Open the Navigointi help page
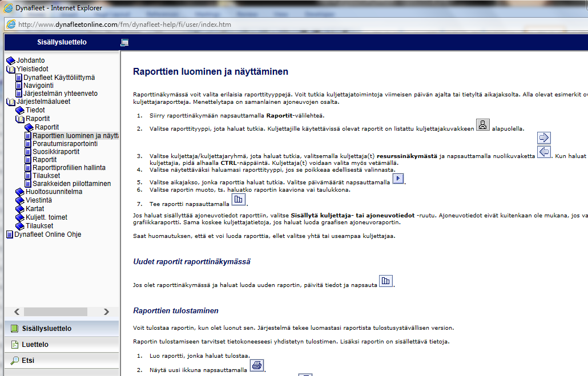Image resolution: width=588 pixels, height=376 pixels. (x=38, y=86)
